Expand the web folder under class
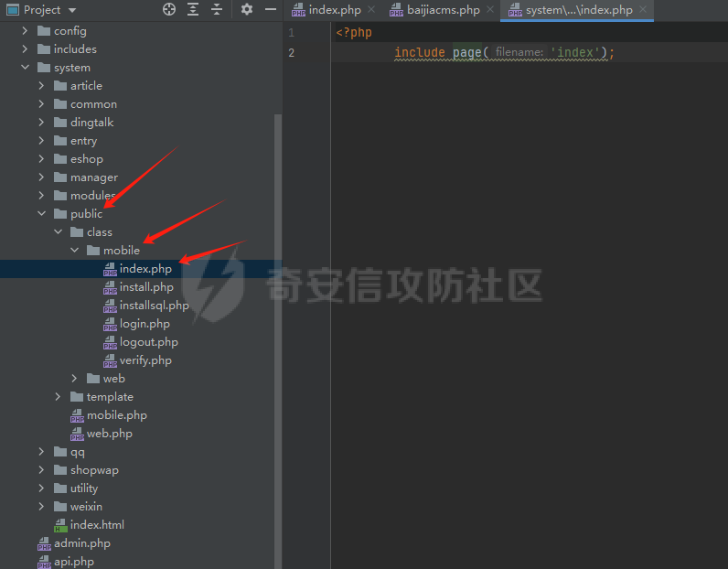 click(x=74, y=379)
